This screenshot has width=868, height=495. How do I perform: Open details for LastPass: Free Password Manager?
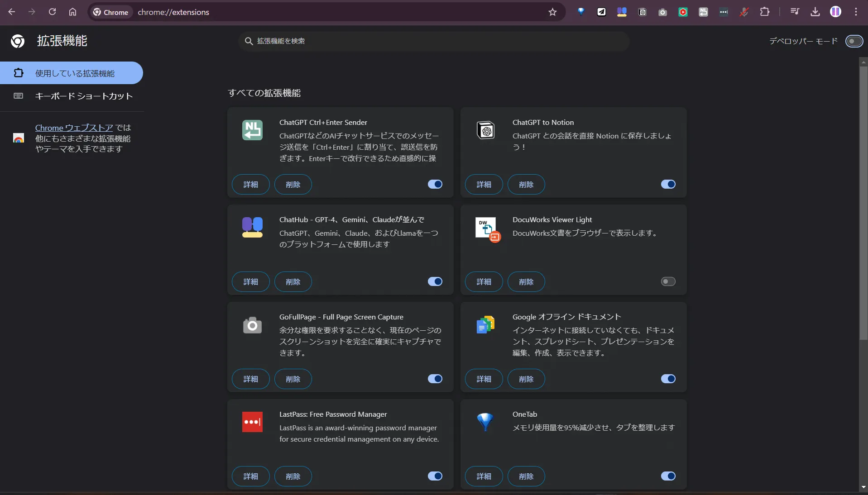coord(250,476)
